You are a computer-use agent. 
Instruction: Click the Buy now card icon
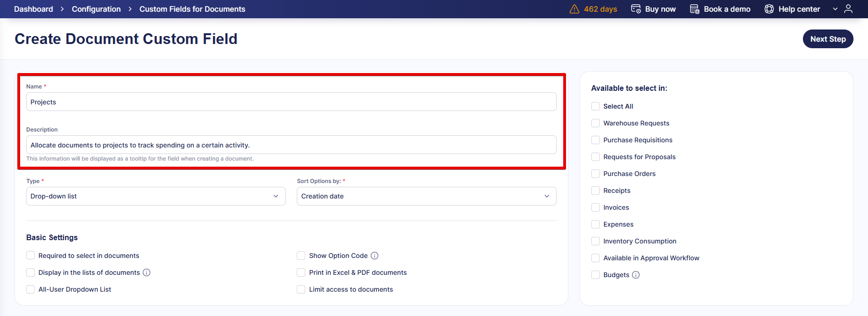pos(636,9)
